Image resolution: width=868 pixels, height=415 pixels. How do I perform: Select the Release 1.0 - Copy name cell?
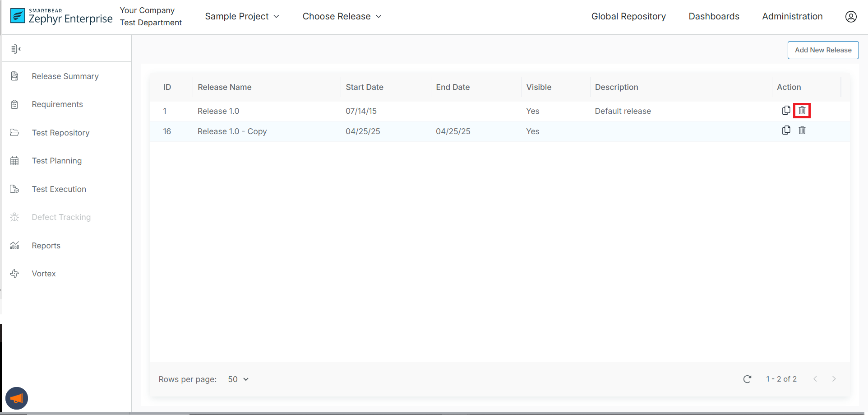pyautogui.click(x=232, y=131)
